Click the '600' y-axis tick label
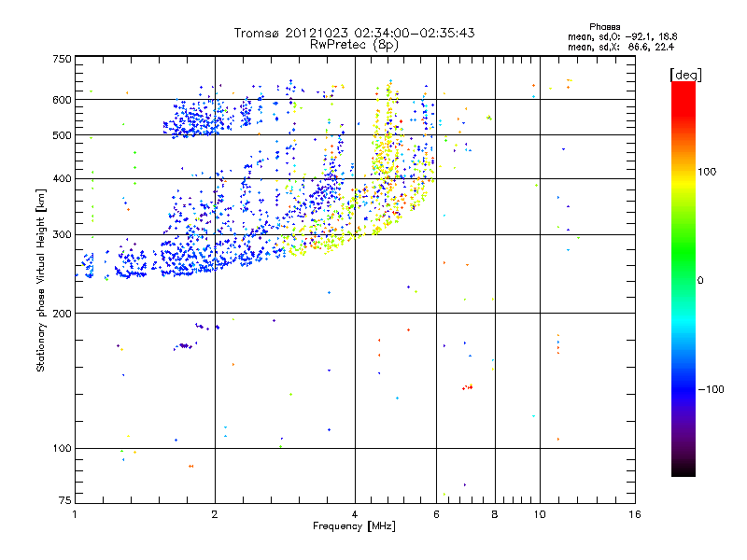 coord(63,100)
